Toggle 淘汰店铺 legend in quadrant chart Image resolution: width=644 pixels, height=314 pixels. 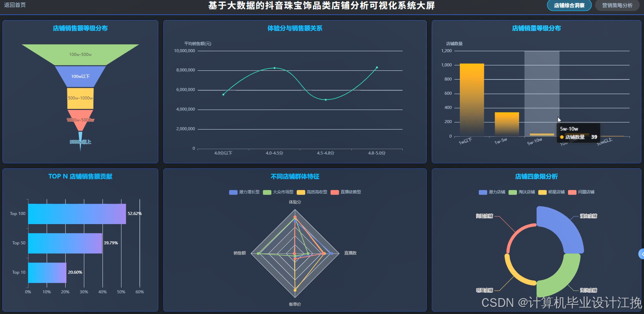tap(522, 192)
